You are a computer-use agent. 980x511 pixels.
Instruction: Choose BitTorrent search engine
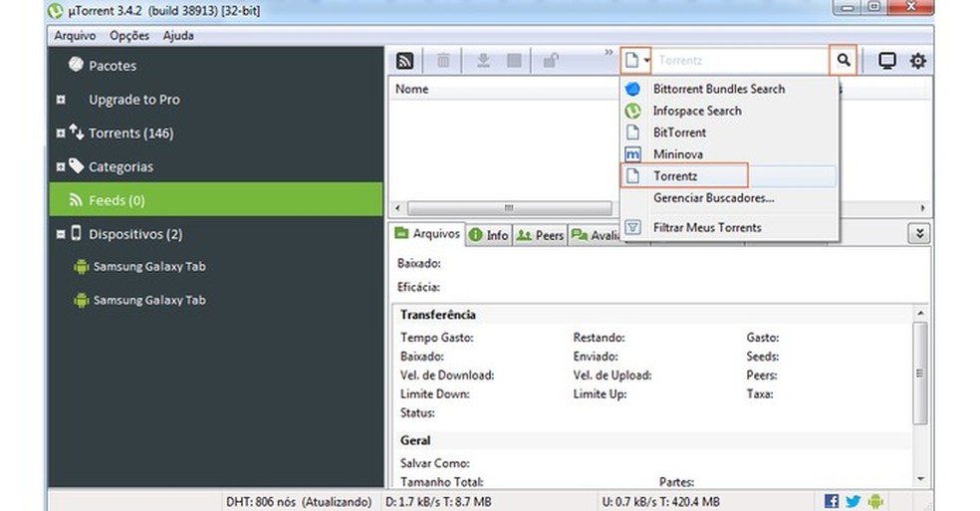730,132
